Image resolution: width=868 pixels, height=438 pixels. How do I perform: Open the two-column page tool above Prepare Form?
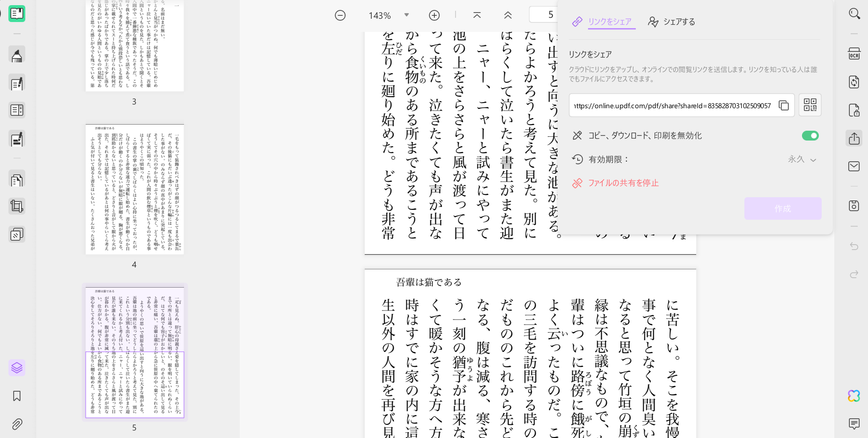point(17,111)
